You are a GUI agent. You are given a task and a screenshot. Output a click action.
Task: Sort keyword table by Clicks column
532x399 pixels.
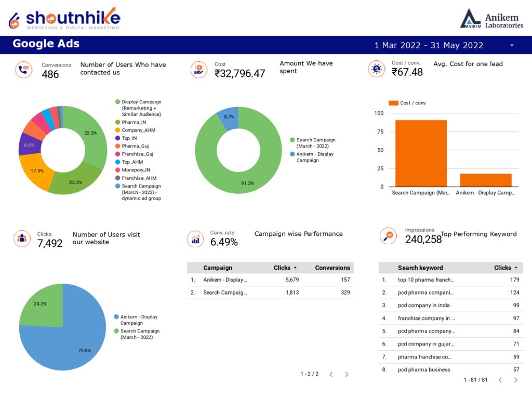pyautogui.click(x=506, y=268)
